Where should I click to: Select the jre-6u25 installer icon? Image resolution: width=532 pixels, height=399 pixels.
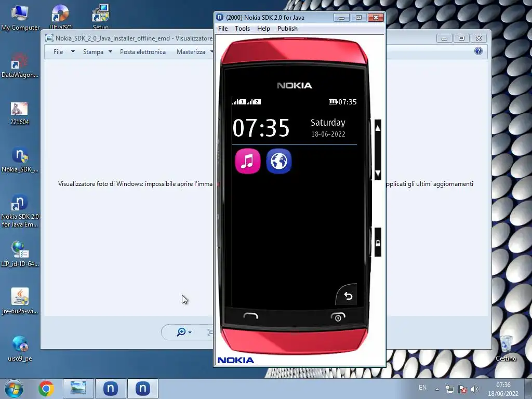20,301
